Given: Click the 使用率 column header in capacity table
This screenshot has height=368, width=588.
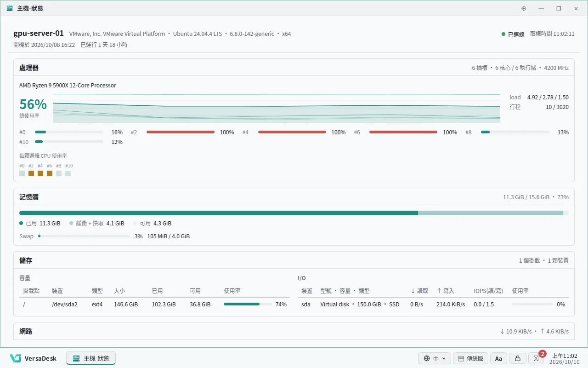Looking at the screenshot, I should point(232,291).
